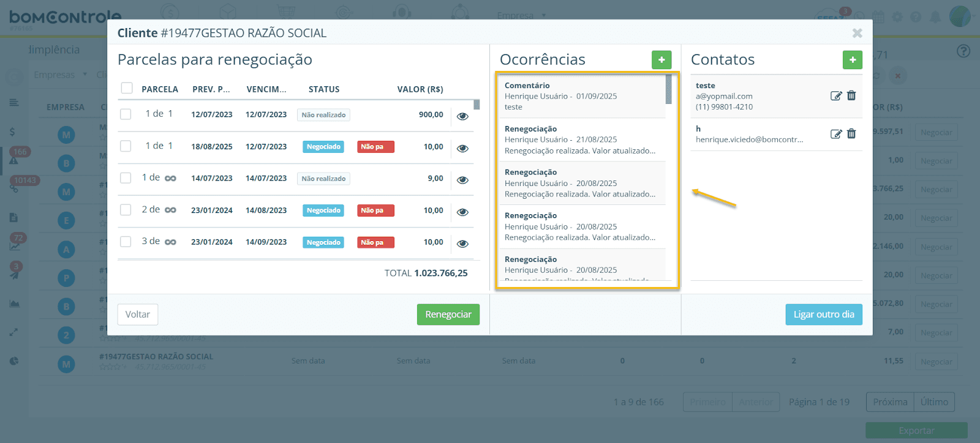The image size is (980, 443).
Task: Open the help question mark beside Inadimplência
Action: (963, 51)
